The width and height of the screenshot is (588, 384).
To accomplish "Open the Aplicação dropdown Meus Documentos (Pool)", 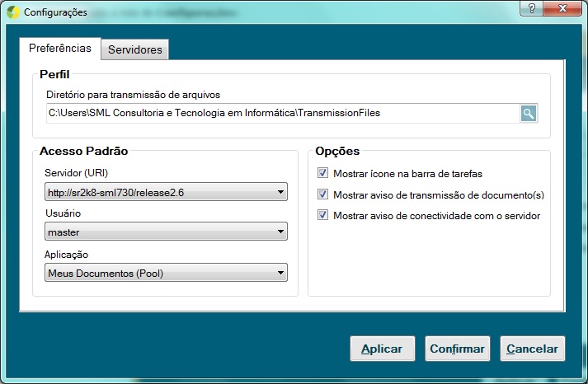I will click(166, 273).
